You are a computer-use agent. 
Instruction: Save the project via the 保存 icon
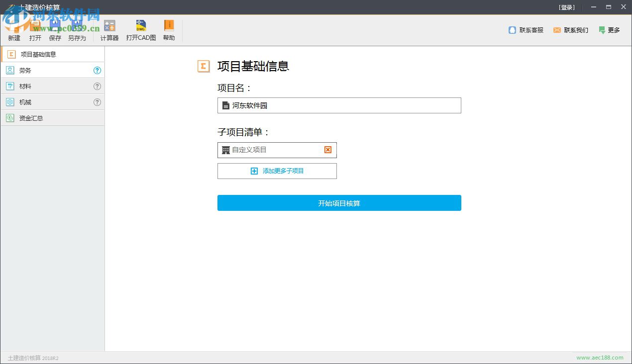tap(55, 30)
